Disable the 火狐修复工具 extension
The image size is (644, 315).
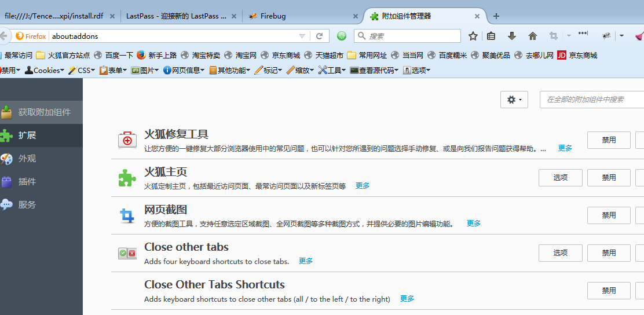[x=609, y=140]
